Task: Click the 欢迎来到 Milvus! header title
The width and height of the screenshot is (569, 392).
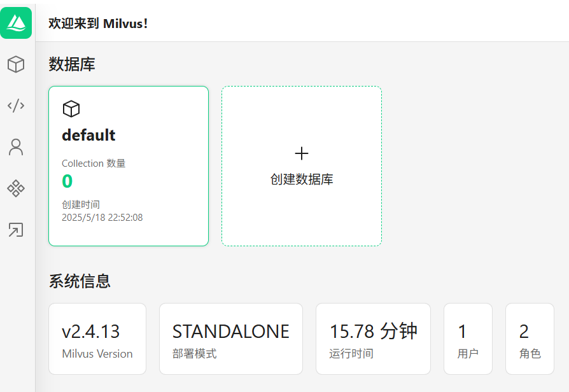Action: 98,24
